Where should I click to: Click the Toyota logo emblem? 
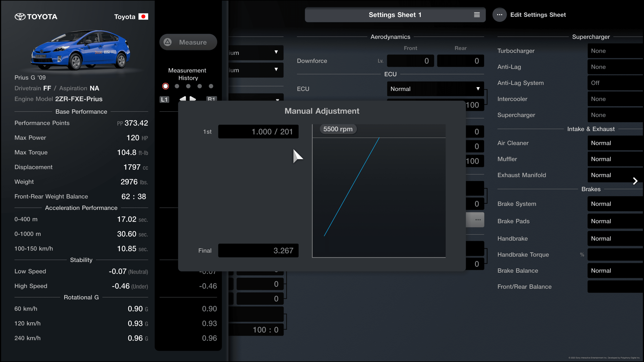[20, 17]
